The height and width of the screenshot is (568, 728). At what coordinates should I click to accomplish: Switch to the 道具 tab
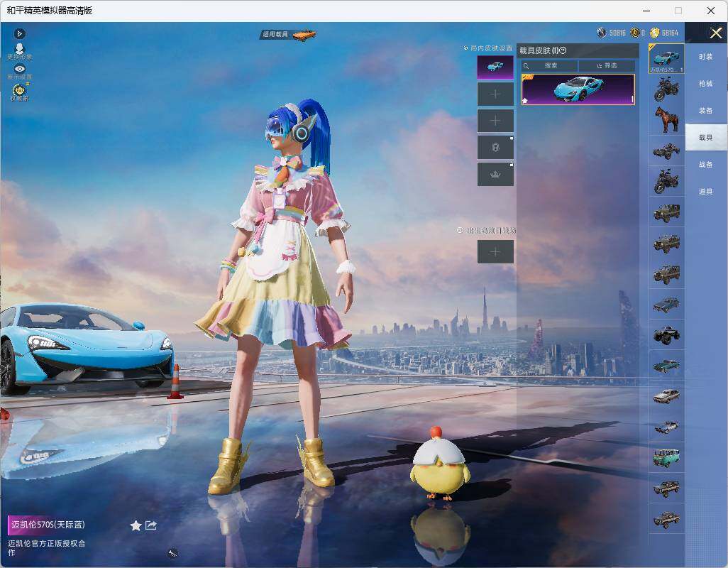tap(706, 192)
